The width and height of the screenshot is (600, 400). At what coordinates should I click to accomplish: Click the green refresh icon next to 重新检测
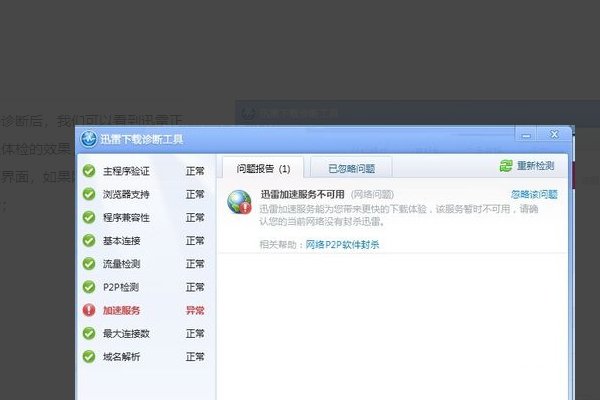tap(506, 166)
